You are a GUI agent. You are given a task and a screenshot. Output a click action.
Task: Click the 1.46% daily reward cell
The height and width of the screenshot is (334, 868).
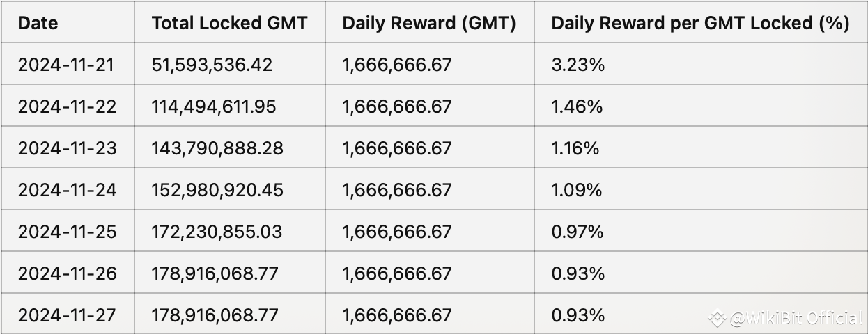pyautogui.click(x=577, y=106)
